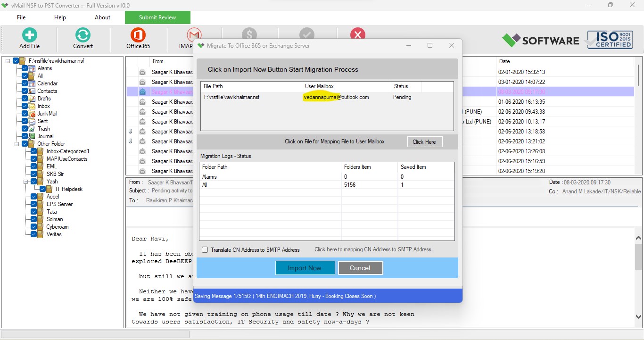This screenshot has width=644, height=340.
Task: Click the Calendar folder icon
Action: 32,83
